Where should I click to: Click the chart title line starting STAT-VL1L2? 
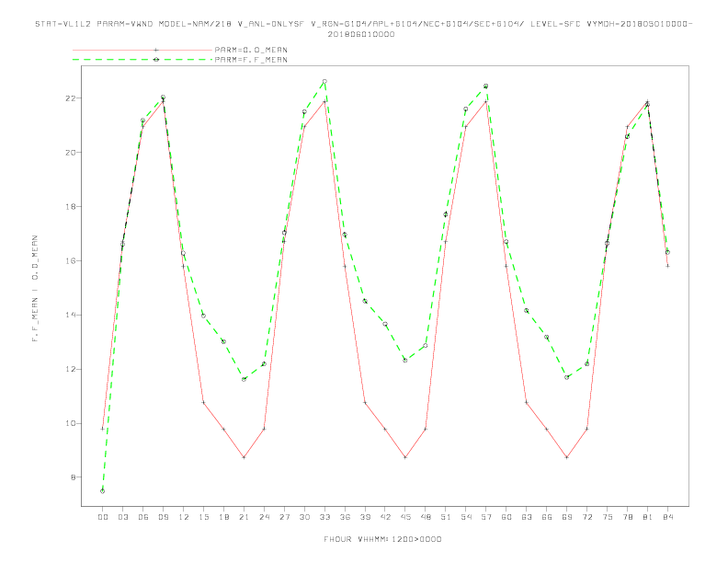point(363,24)
